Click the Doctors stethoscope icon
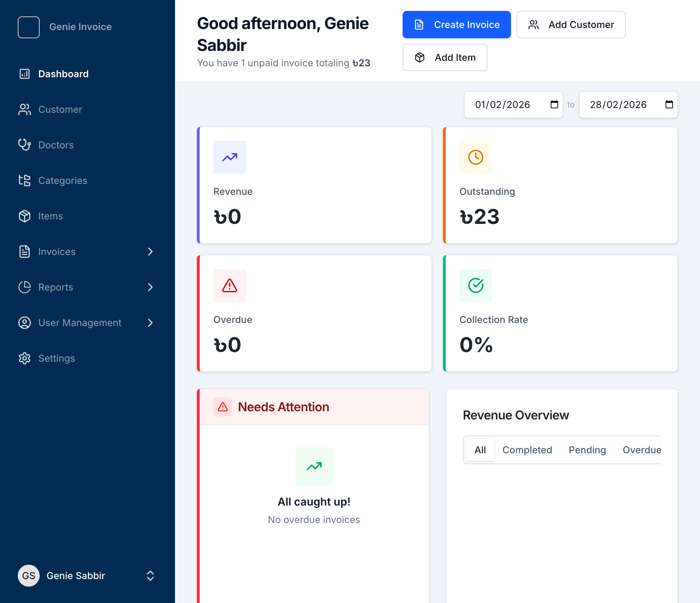700x603 pixels. point(24,145)
